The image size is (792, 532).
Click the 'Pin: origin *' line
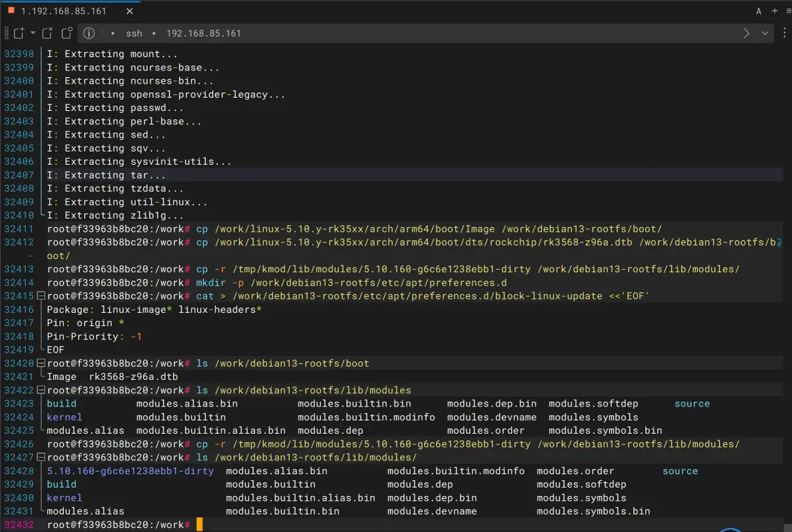point(85,323)
